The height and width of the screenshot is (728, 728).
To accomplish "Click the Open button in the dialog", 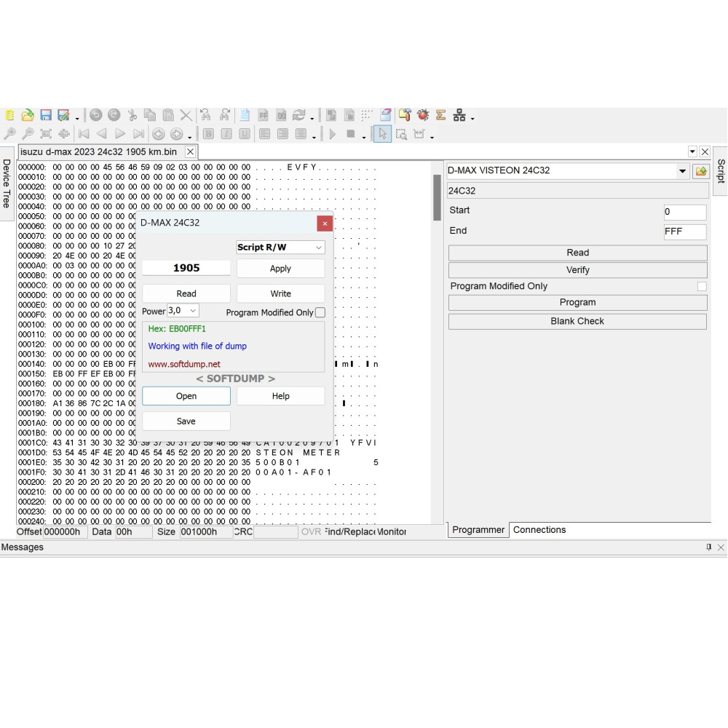I will coord(186,396).
